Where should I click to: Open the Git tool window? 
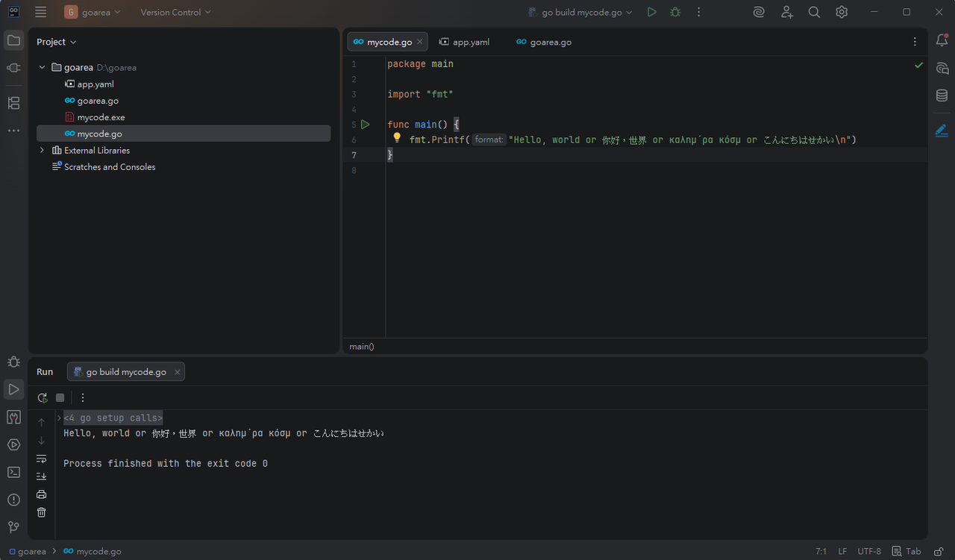click(13, 527)
